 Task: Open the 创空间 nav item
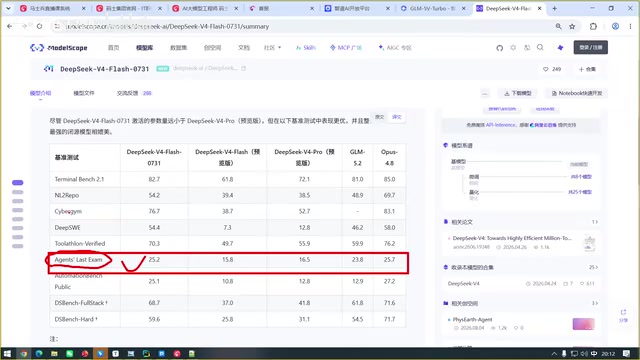click(212, 48)
